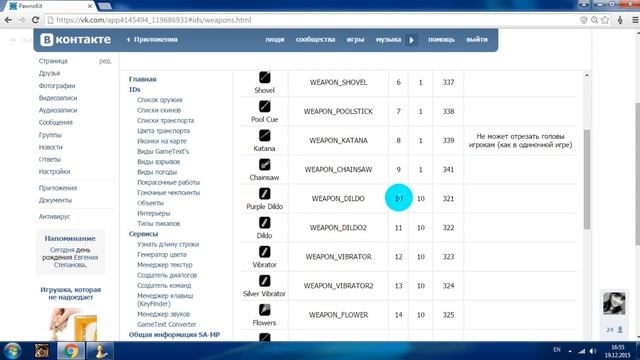Open Фотографии in left sidebar
The height and width of the screenshot is (360, 640).
pyautogui.click(x=57, y=86)
